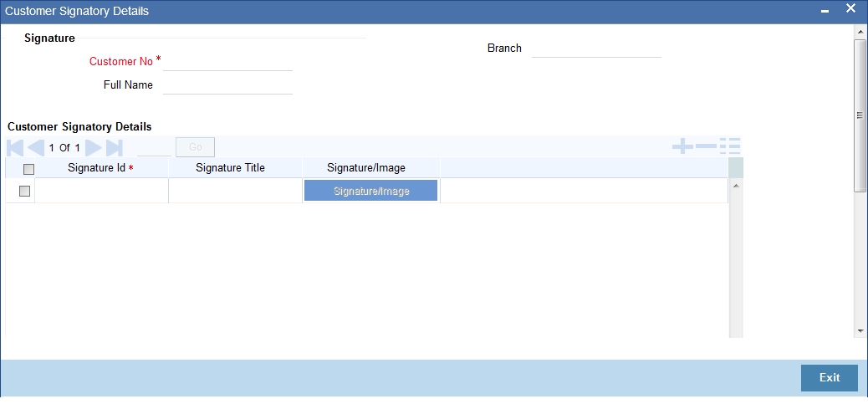
Task: Click the window scrollbar down arrow
Action: [860, 330]
